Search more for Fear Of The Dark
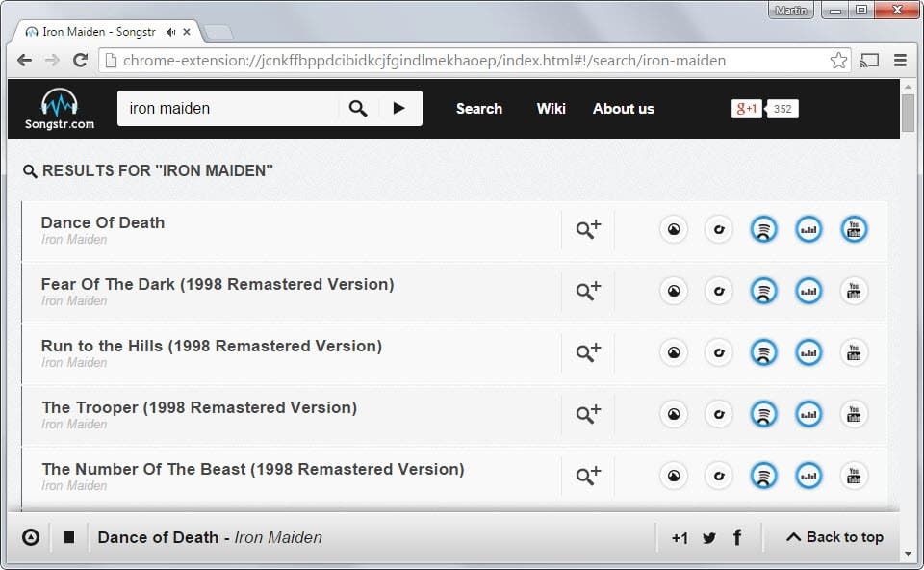The height and width of the screenshot is (570, 924). (x=588, y=291)
